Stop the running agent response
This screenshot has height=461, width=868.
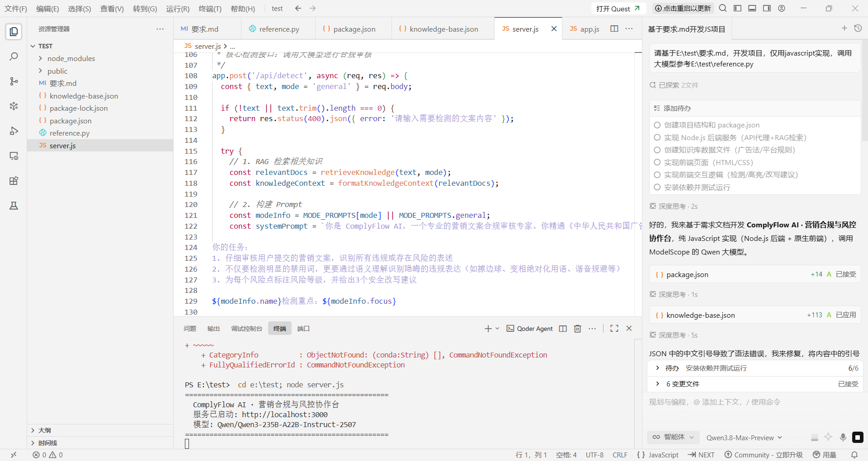[858, 437]
